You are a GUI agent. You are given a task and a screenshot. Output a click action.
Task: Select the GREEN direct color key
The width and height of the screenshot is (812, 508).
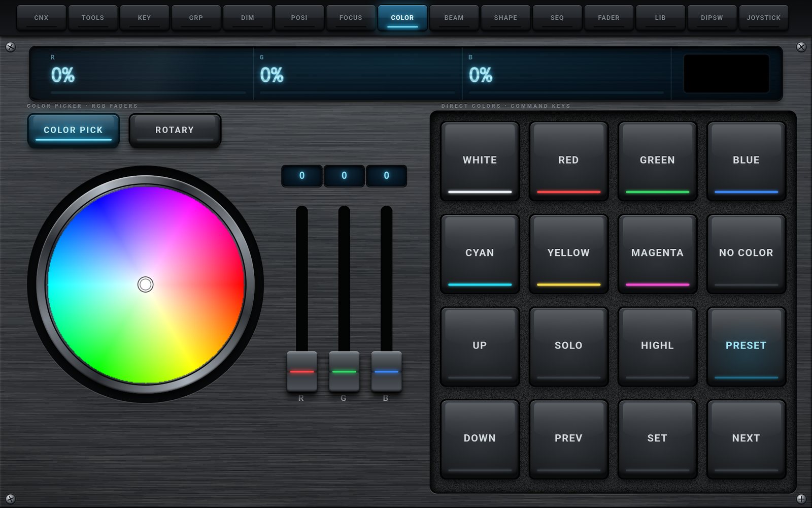pyautogui.click(x=657, y=161)
